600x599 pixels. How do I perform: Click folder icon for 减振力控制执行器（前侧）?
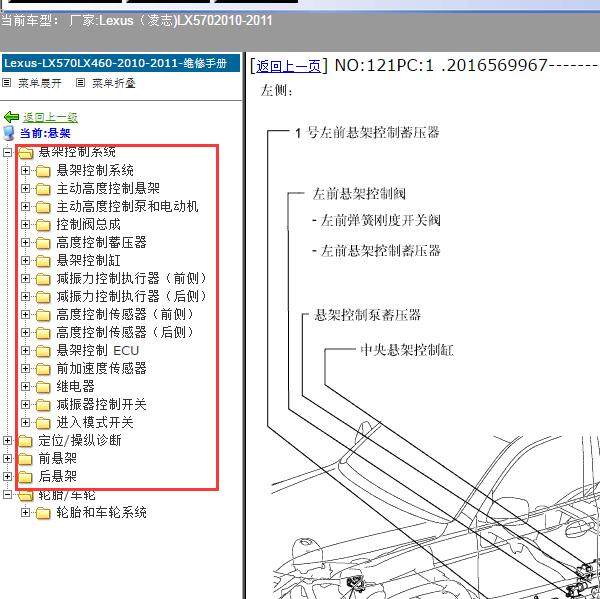43,279
